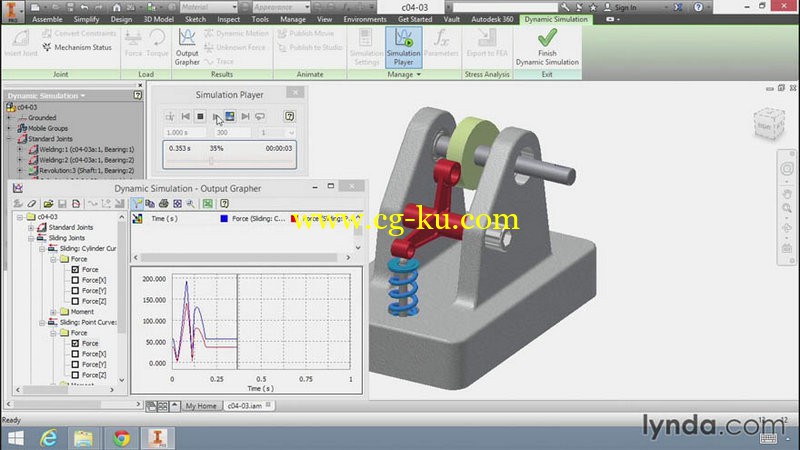This screenshot has height=450, width=800.
Task: Expand Standard Joints in Output Grapher tree
Action: point(31,228)
